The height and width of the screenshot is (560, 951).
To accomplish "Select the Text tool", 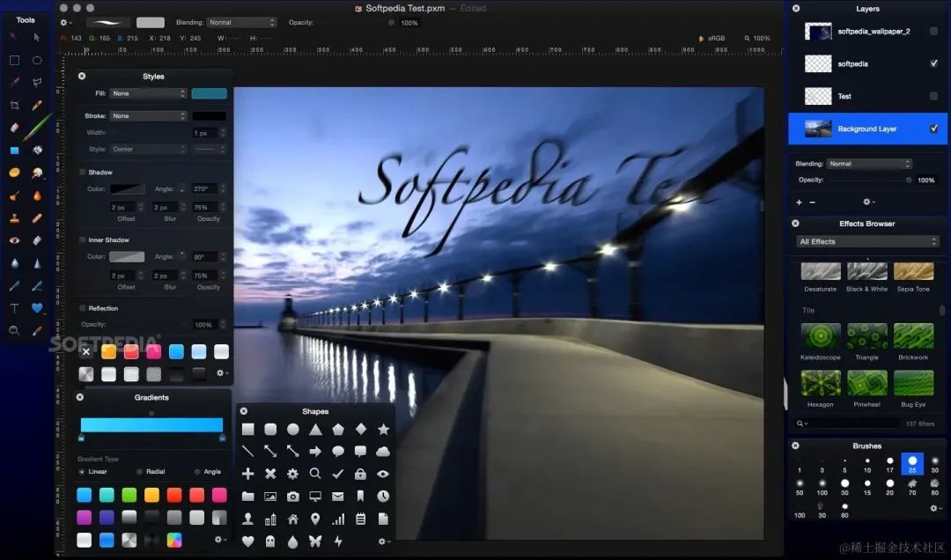I will 15,308.
